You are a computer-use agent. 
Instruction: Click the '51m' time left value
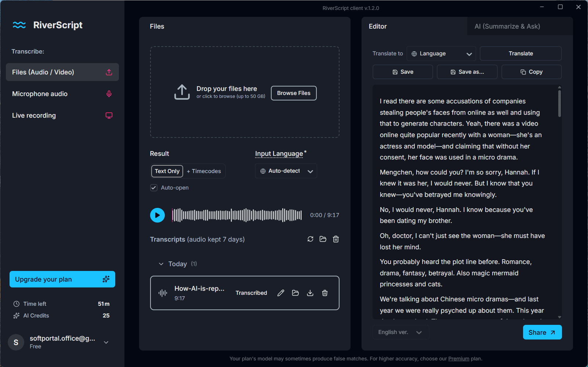click(x=104, y=304)
